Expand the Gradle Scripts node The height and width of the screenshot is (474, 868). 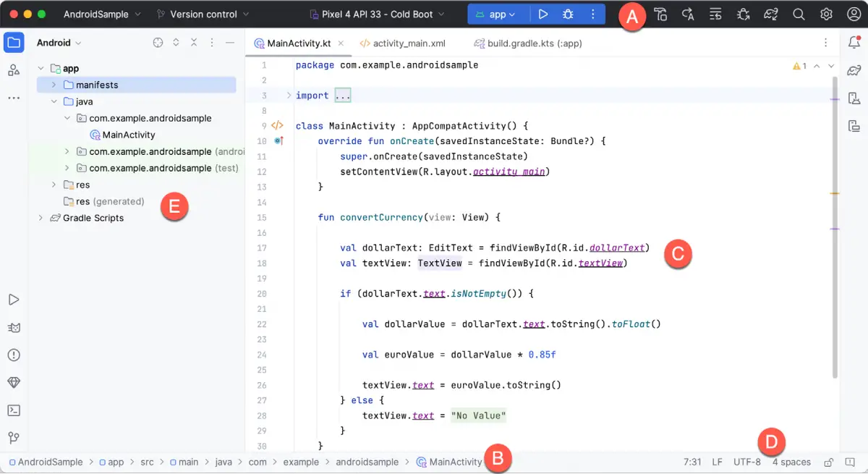(41, 218)
